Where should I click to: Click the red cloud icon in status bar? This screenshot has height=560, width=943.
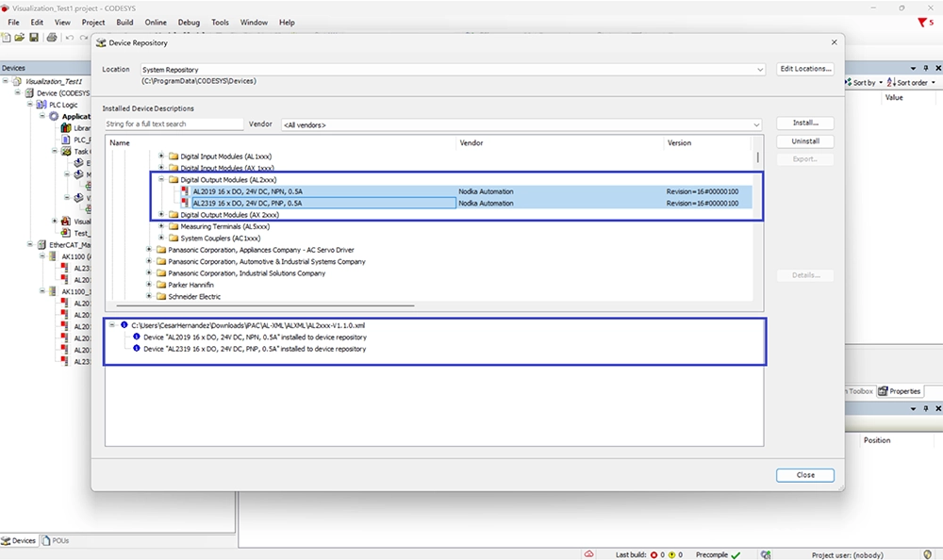[x=588, y=554]
